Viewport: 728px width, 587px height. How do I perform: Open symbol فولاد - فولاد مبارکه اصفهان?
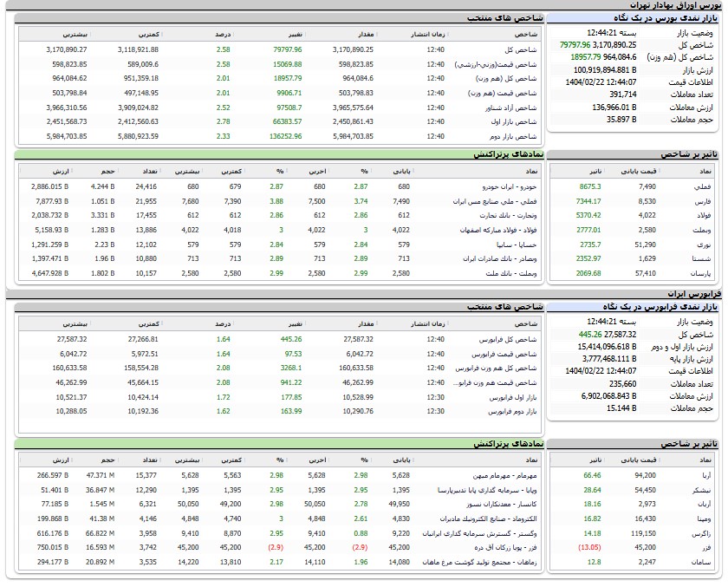498,231
